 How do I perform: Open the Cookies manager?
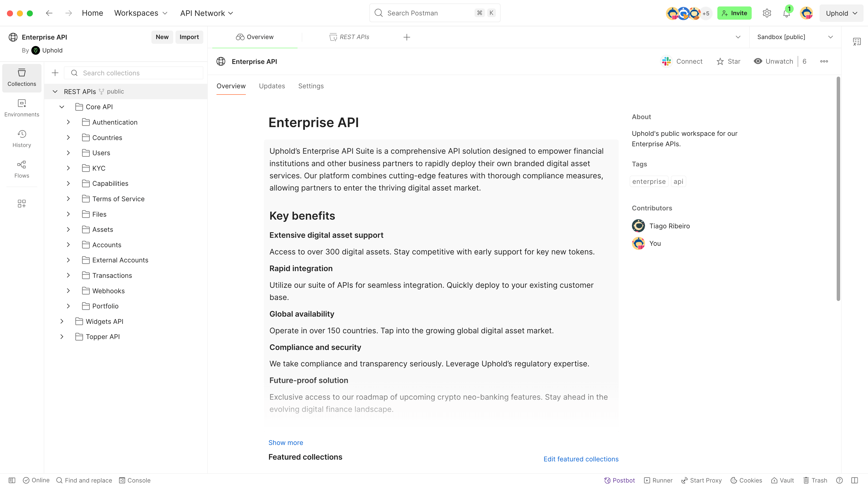[746, 480]
